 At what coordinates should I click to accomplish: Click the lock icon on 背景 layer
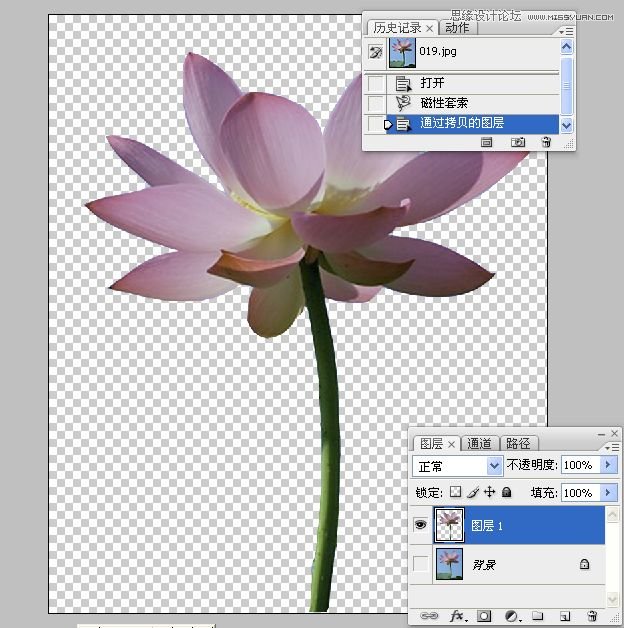(x=584, y=564)
